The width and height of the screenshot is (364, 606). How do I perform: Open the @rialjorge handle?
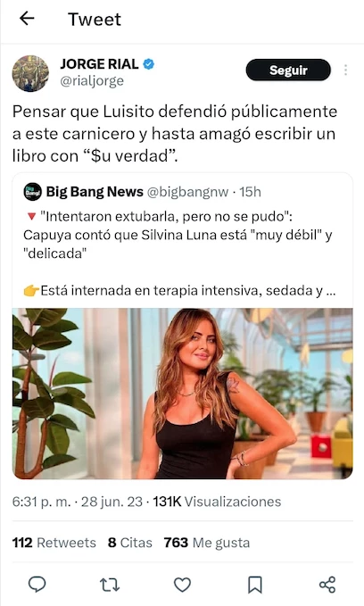(92, 81)
